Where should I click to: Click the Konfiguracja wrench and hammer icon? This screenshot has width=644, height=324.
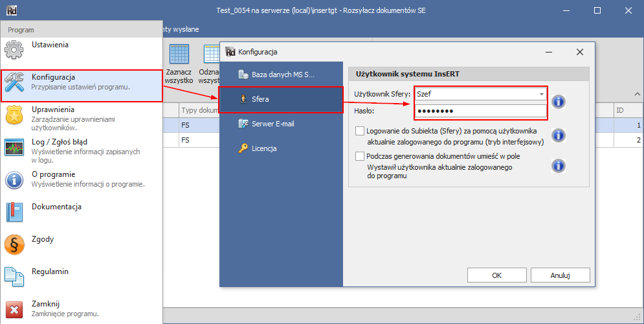[x=14, y=82]
